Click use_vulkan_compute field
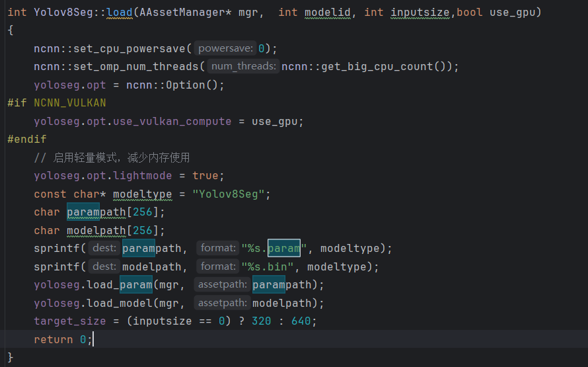The image size is (588, 367). coord(172,122)
